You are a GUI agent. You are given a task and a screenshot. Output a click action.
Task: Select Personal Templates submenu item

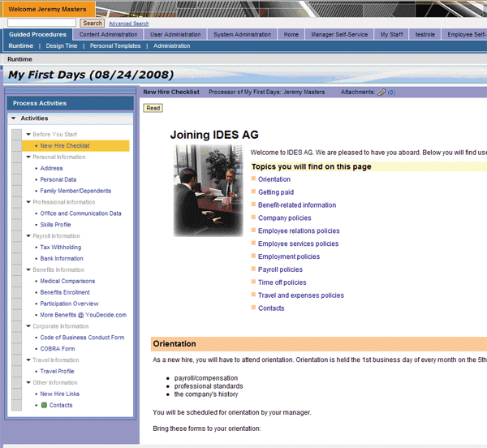pyautogui.click(x=115, y=46)
